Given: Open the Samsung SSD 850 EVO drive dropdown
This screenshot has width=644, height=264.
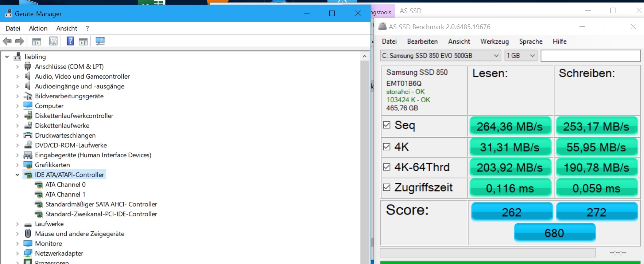Looking at the screenshot, I should coord(440,56).
